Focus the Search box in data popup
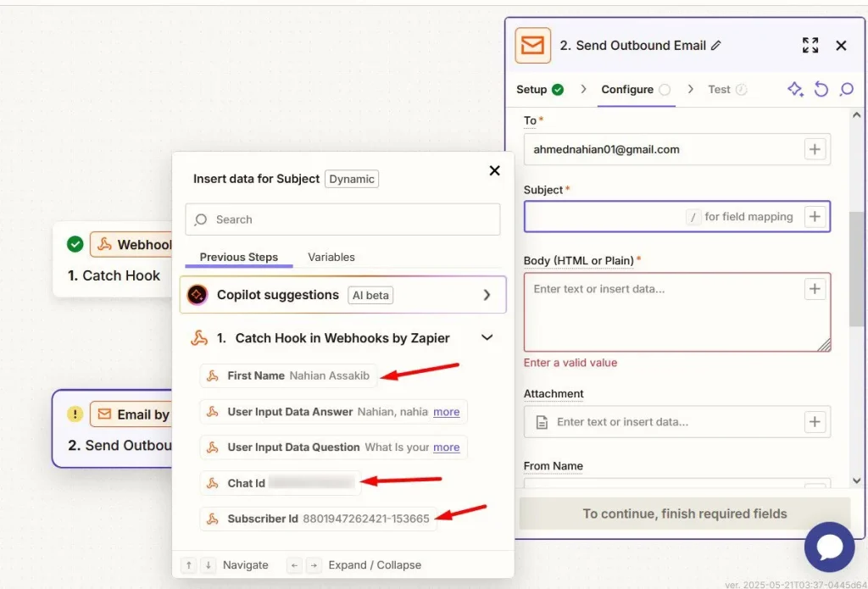Image resolution: width=868 pixels, height=589 pixels. click(x=342, y=219)
